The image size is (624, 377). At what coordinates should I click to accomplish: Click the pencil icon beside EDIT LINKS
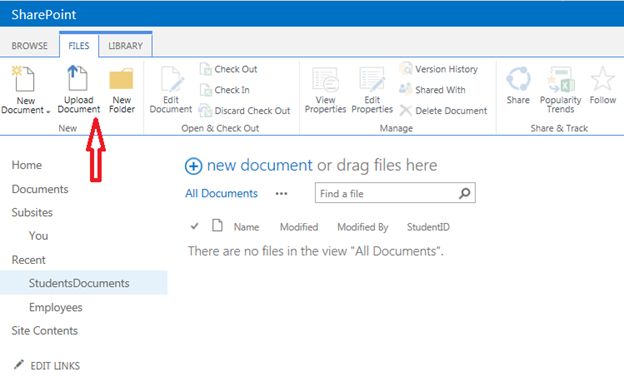point(18,364)
